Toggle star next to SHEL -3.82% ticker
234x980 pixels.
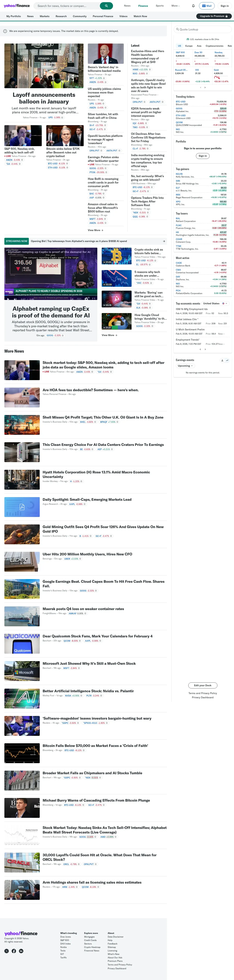95,422
